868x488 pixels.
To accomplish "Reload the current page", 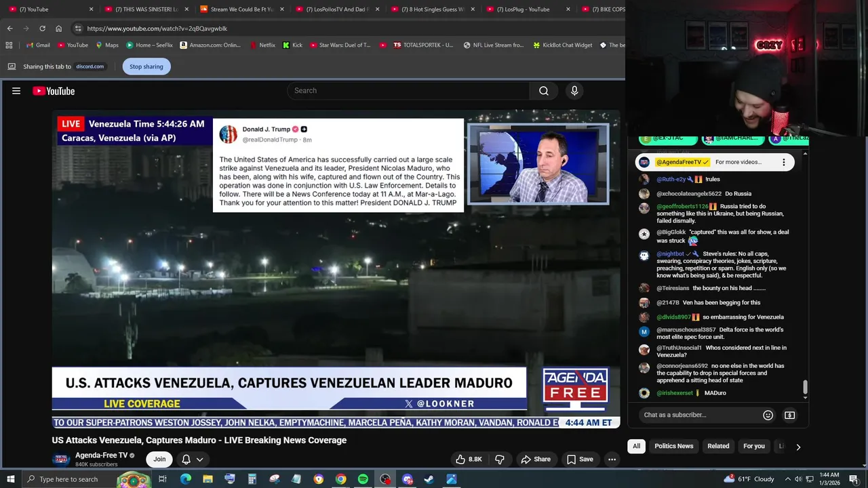I will (x=42, y=28).
